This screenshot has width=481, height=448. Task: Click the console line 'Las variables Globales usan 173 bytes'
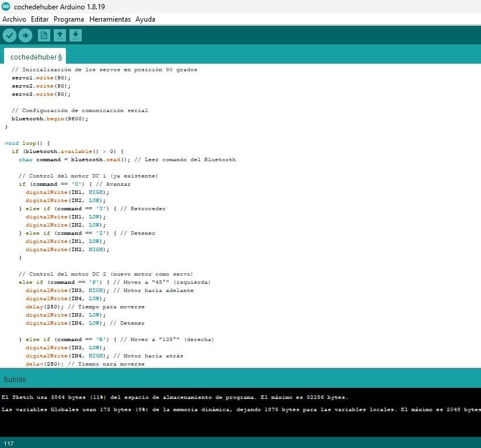pos(241,409)
